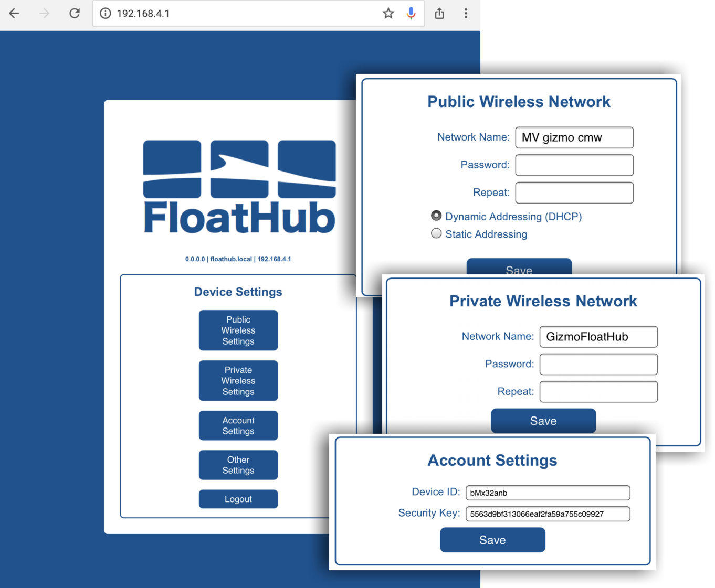Viewport: 715px width, 588px height.
Task: Click the 'Device Settings' heading
Action: click(x=238, y=292)
